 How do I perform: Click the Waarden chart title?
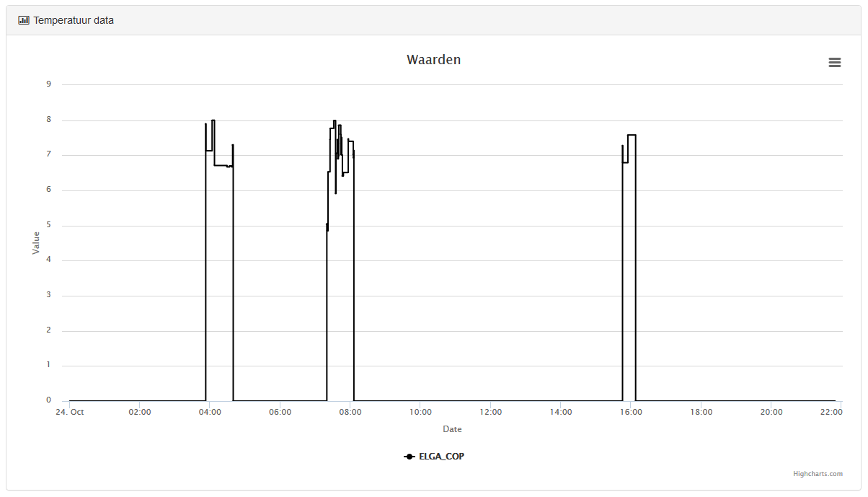433,60
